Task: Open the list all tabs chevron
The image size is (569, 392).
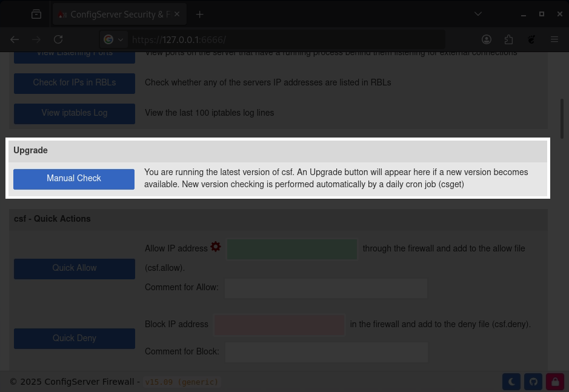Action: click(478, 14)
